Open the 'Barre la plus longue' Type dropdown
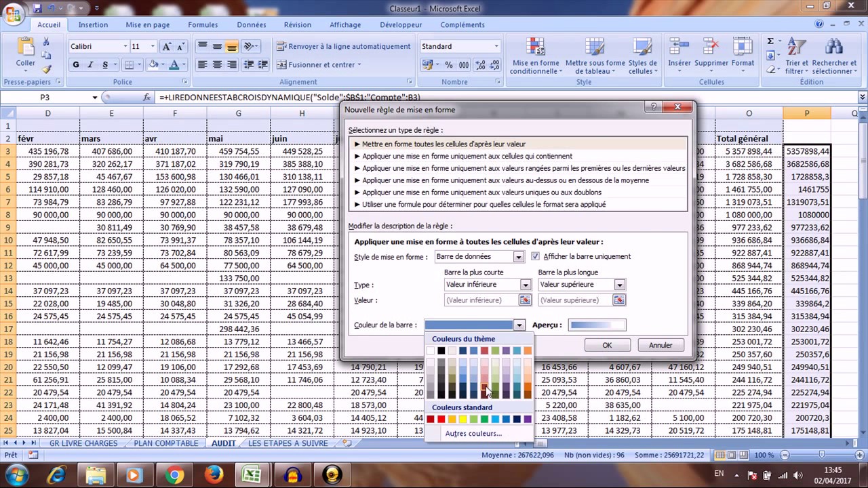This screenshot has height=488, width=868. tap(618, 285)
